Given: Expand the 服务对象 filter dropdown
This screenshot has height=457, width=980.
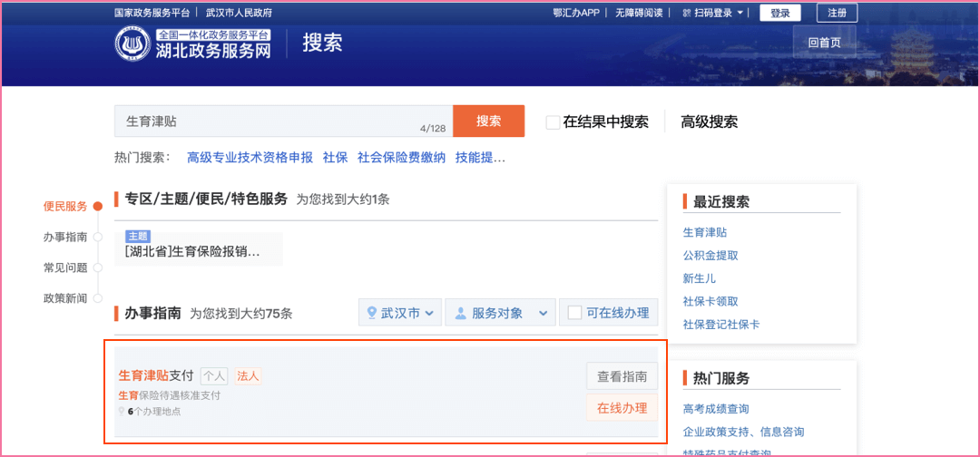Looking at the screenshot, I should coord(502,313).
